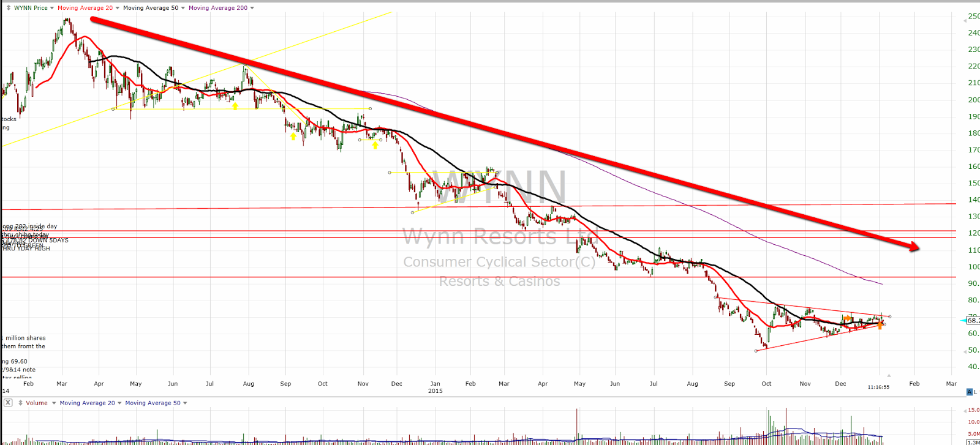
Task: Open the Moving Average 50 price dropdown arrow
Action: 183,8
